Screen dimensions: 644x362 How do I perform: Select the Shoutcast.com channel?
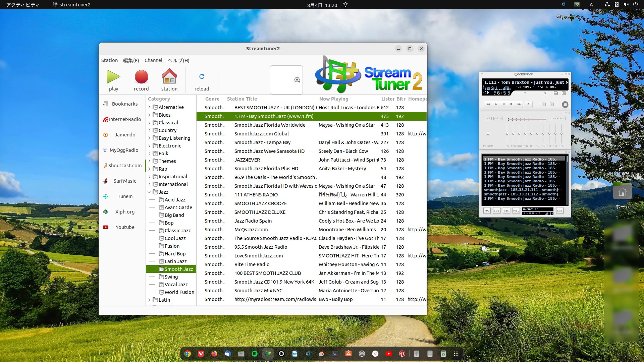[x=122, y=166]
